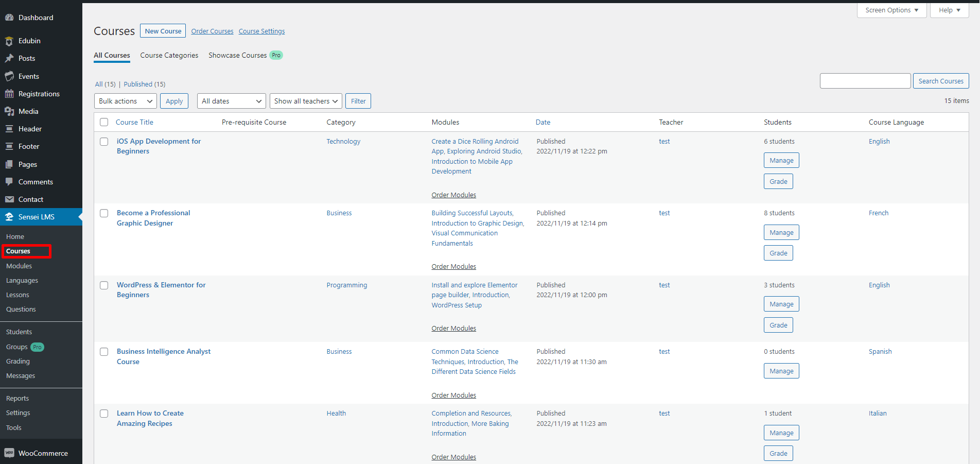Select the Business Intelligence Analyst Course checkbox
This screenshot has width=980, height=464.
(104, 352)
